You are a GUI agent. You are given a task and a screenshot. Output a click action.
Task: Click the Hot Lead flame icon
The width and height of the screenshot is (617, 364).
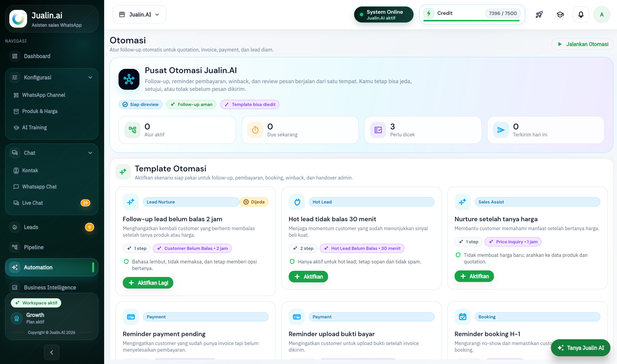pos(297,202)
